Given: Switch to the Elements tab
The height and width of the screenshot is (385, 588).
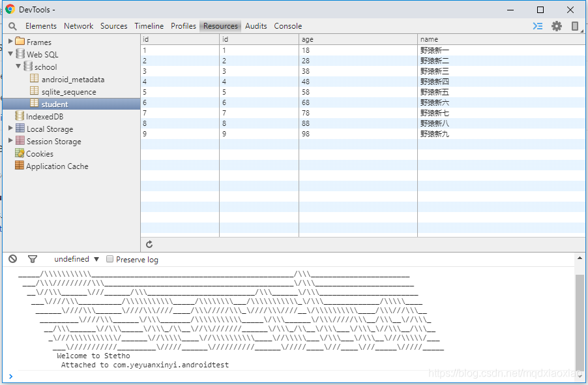Looking at the screenshot, I should [41, 26].
